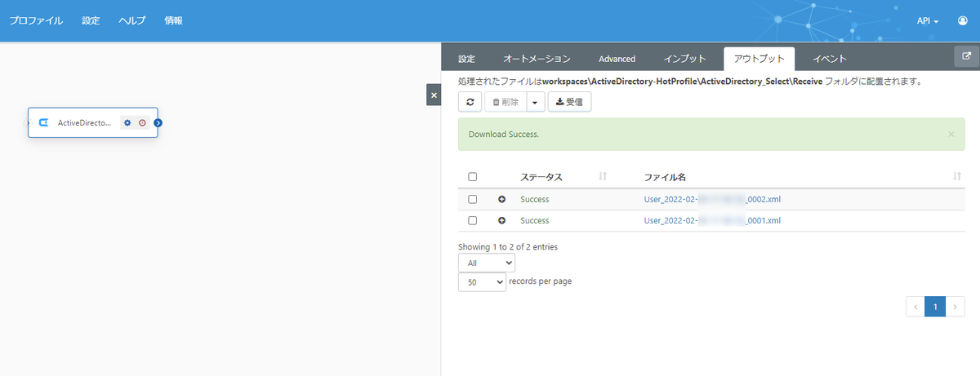Switch to the インプット tab

pos(684,59)
